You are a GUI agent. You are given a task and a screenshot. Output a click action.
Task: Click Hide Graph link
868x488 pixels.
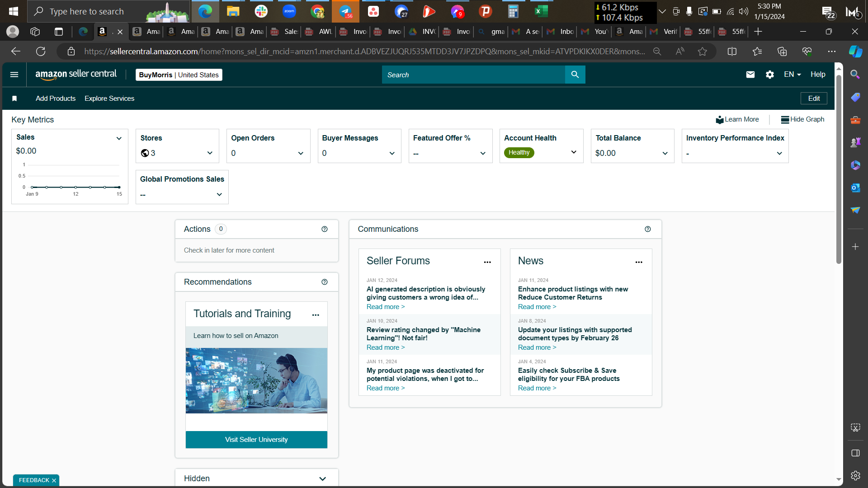coord(802,119)
